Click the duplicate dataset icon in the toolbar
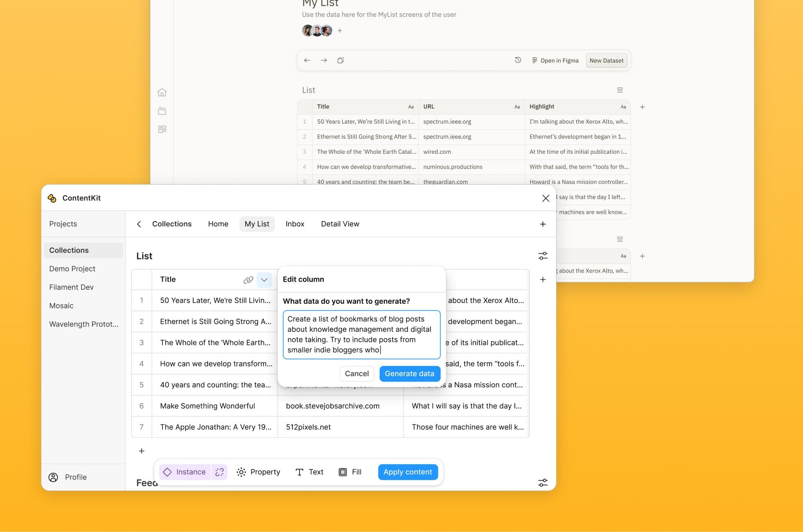 click(x=341, y=60)
